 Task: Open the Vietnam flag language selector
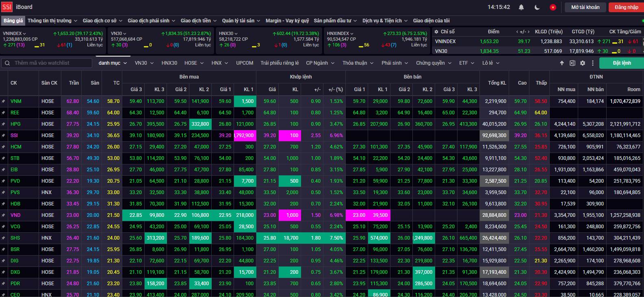tap(553, 7)
